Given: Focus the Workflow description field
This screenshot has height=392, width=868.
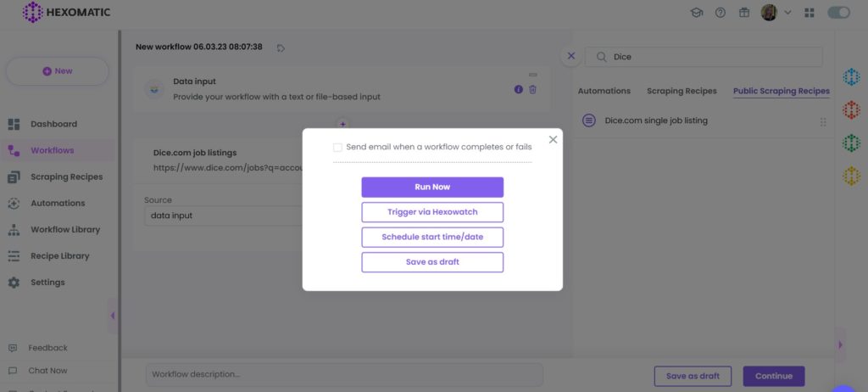Looking at the screenshot, I should 344,374.
